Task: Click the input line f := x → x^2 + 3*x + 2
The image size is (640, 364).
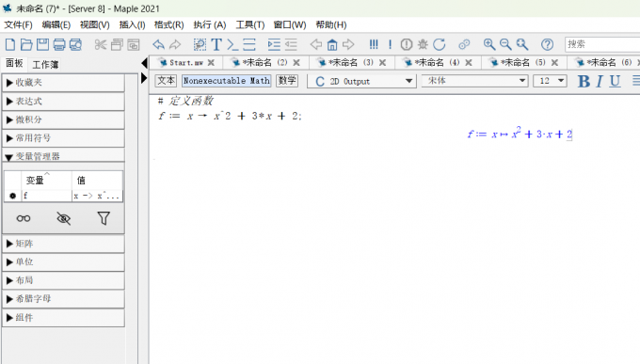Action: [x=231, y=116]
